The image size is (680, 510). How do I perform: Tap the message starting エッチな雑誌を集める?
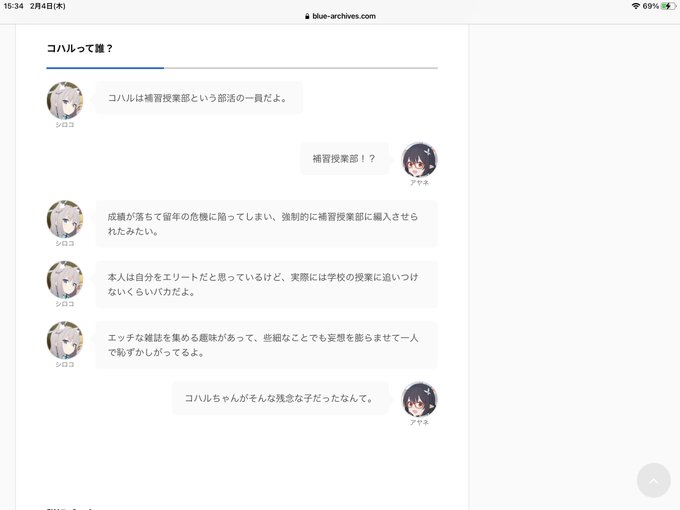coord(266,345)
